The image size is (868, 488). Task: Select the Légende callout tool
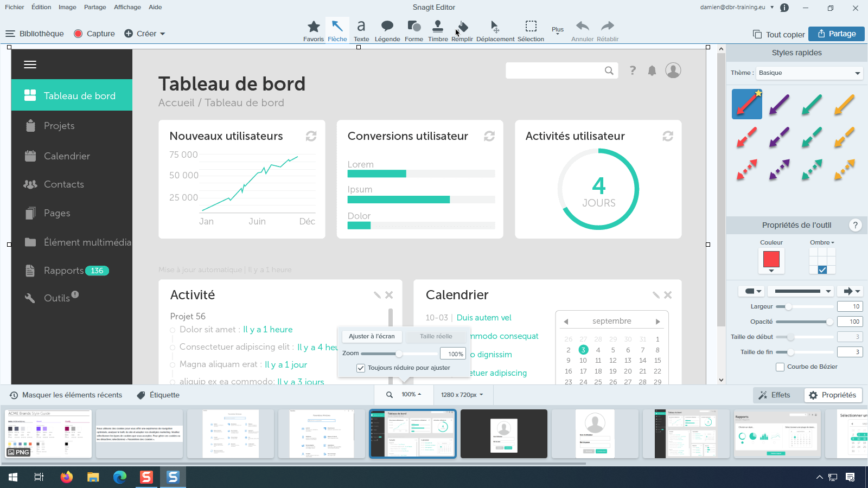[387, 31]
